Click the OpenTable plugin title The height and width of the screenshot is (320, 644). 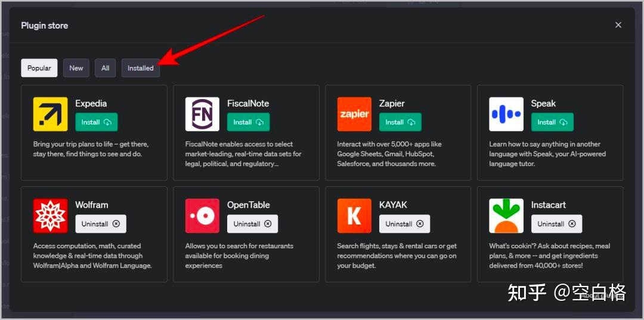click(x=249, y=205)
